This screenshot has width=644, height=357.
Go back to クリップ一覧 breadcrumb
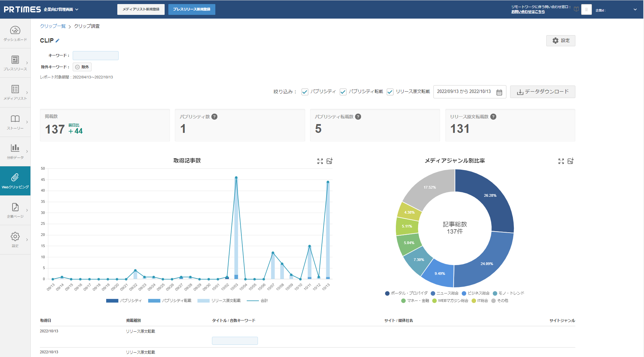[x=53, y=26]
